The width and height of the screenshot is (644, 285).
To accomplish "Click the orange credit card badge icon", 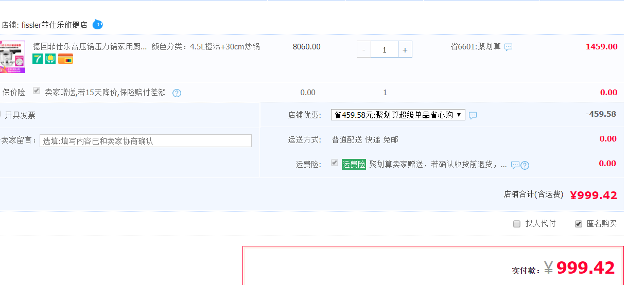I will tap(65, 59).
